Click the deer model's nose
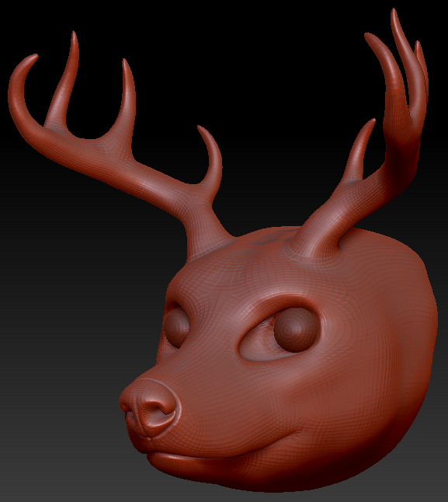The width and height of the screenshot is (448, 502). pos(148,407)
